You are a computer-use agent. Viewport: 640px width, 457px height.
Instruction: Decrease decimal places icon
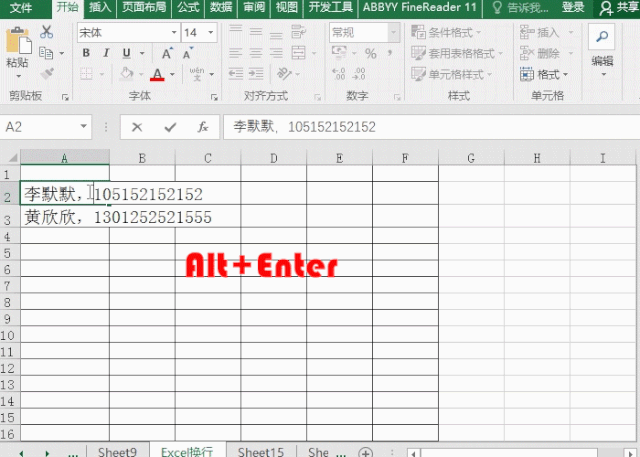tap(359, 74)
